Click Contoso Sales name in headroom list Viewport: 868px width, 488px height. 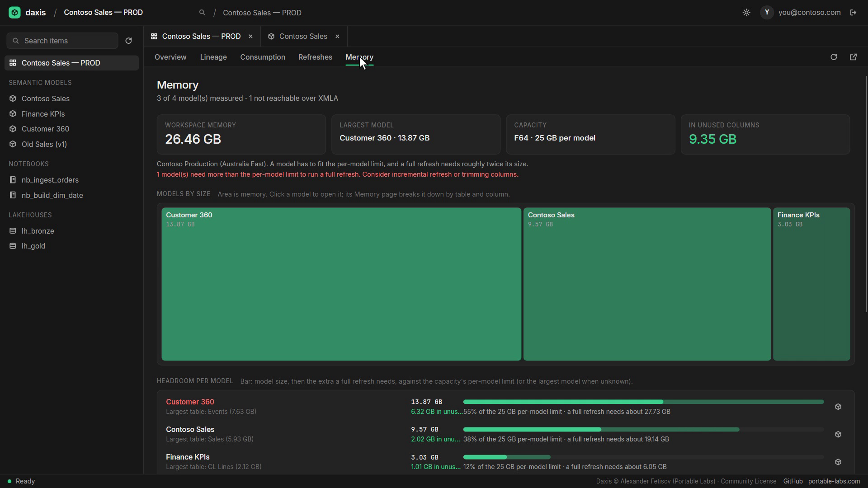(190, 429)
